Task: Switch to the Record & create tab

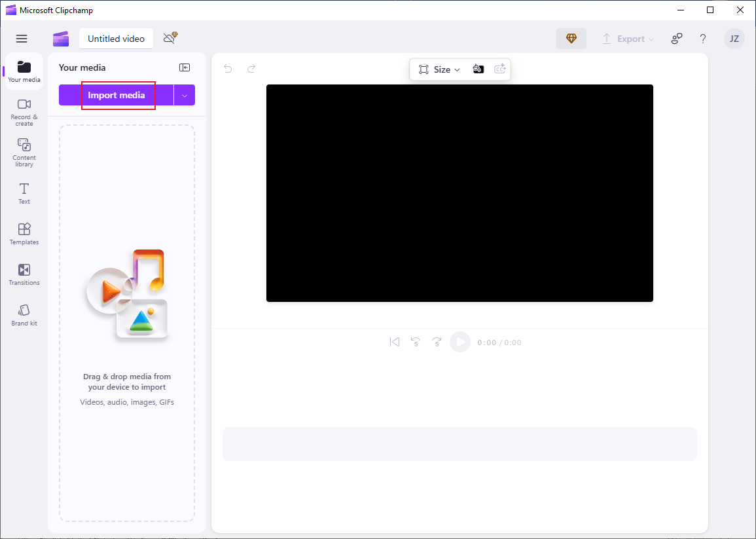Action: (x=24, y=111)
